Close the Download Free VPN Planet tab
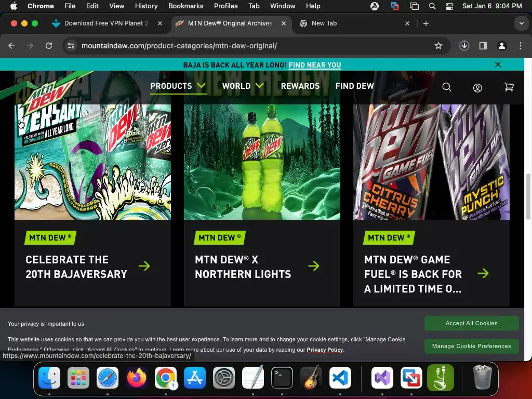Viewport: 532px width, 399px height. tap(160, 23)
